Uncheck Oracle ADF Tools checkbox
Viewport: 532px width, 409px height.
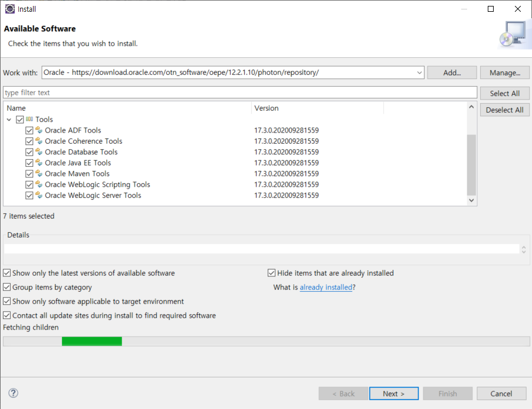pos(29,130)
